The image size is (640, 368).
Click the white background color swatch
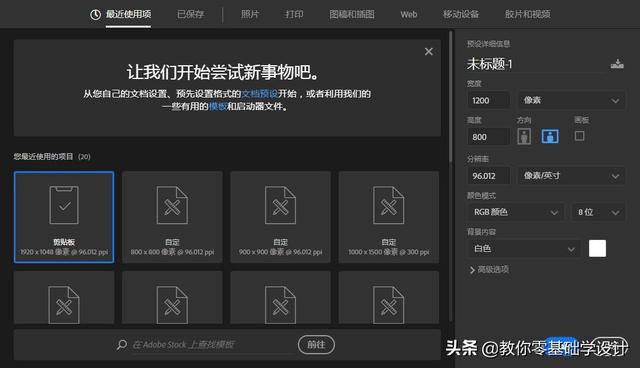click(597, 248)
